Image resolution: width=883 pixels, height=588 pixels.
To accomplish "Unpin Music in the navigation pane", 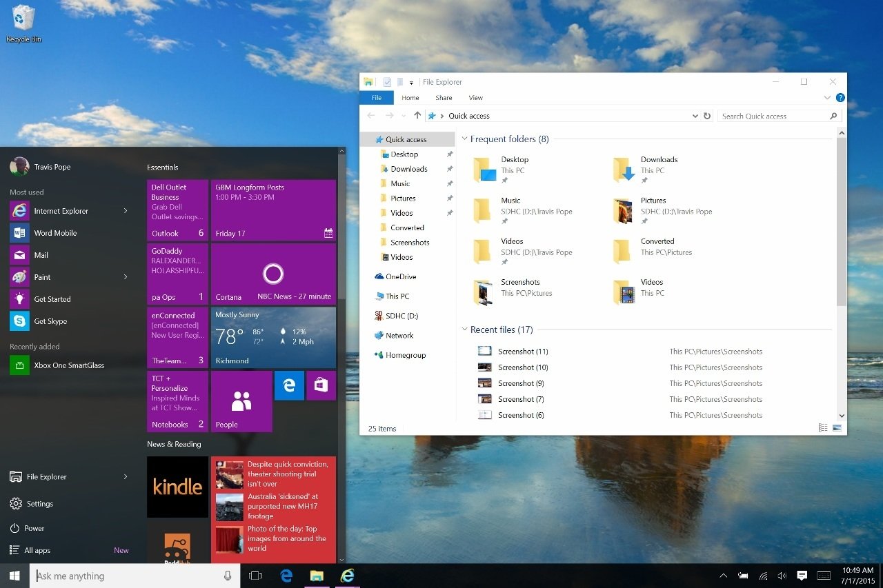I will point(450,183).
